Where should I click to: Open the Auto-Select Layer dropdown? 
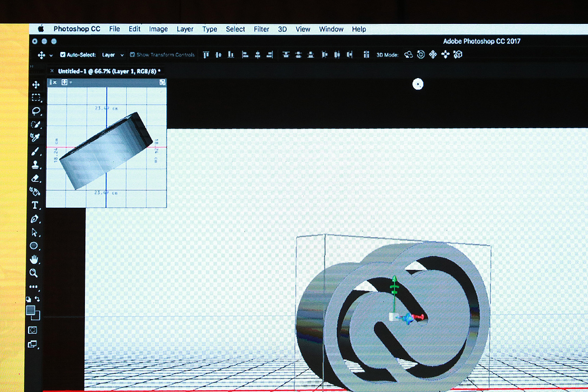(113, 54)
